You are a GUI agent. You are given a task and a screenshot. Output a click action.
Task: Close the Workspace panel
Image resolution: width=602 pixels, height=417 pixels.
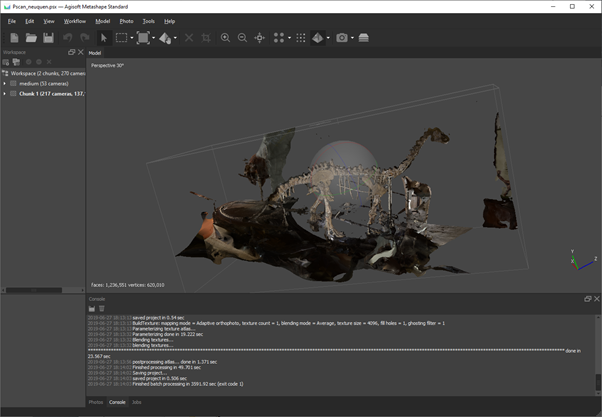81,52
